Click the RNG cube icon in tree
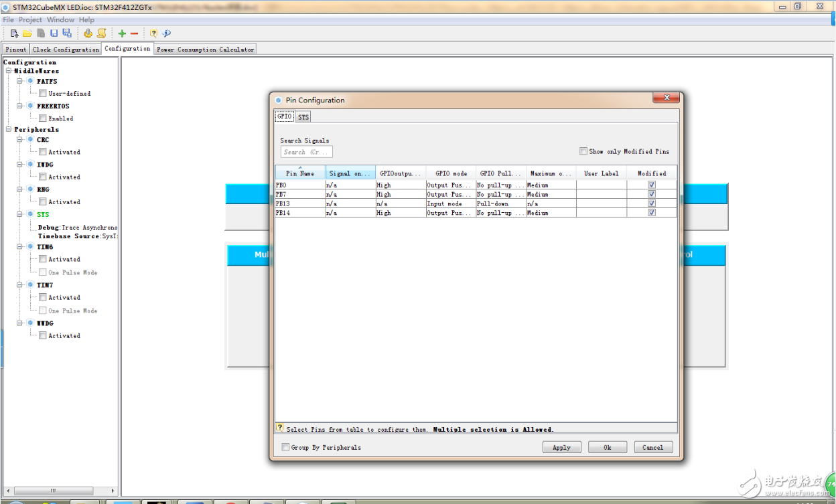This screenshot has width=836, height=504. pos(30,189)
